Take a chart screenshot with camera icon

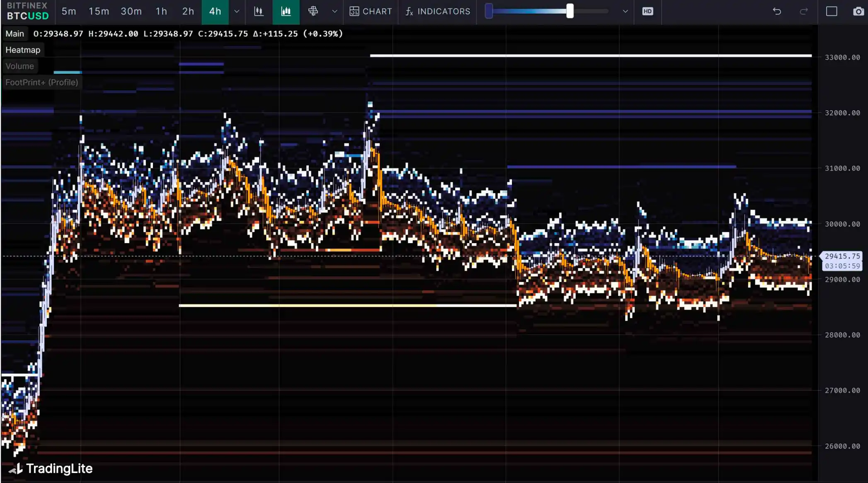coord(859,12)
